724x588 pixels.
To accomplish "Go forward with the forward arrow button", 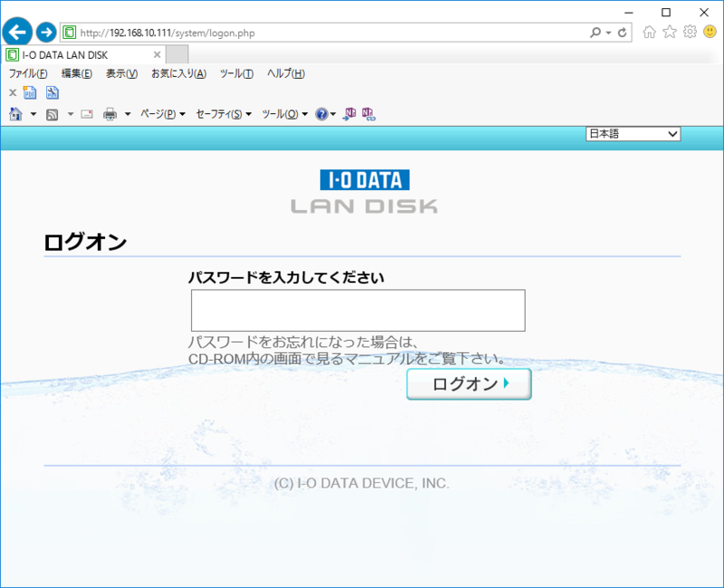I will coord(46,33).
